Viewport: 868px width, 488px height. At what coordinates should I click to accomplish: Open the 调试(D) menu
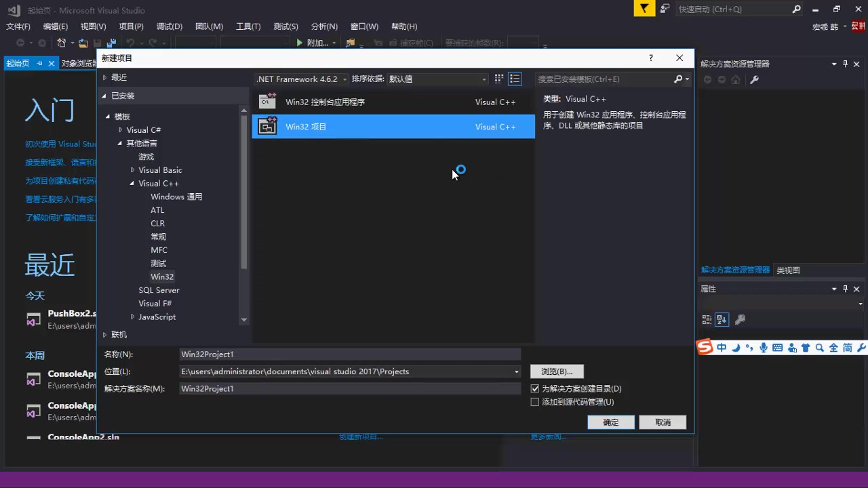[170, 26]
